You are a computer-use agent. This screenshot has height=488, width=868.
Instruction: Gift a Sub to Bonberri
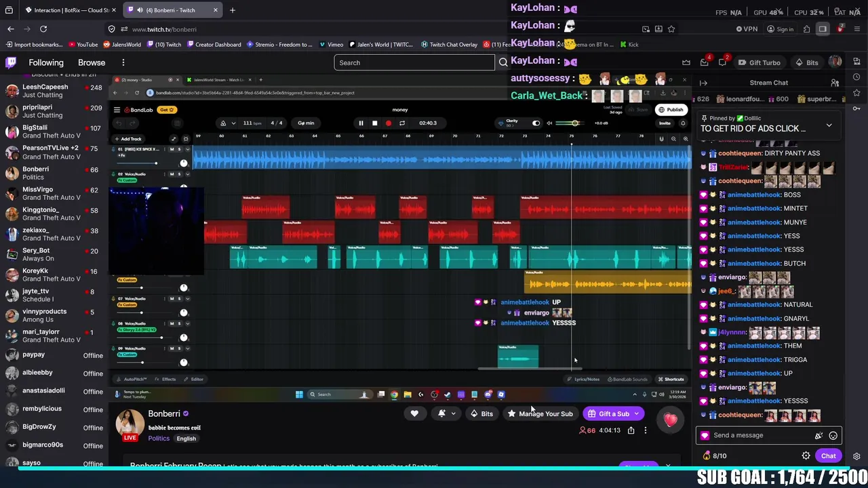614,413
